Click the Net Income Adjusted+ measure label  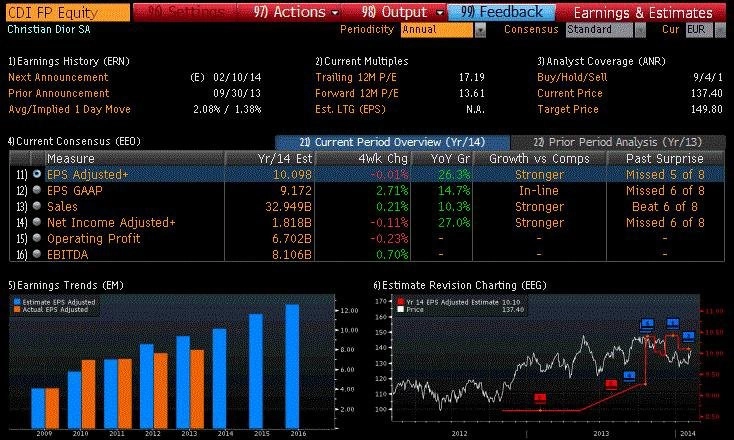[x=111, y=222]
